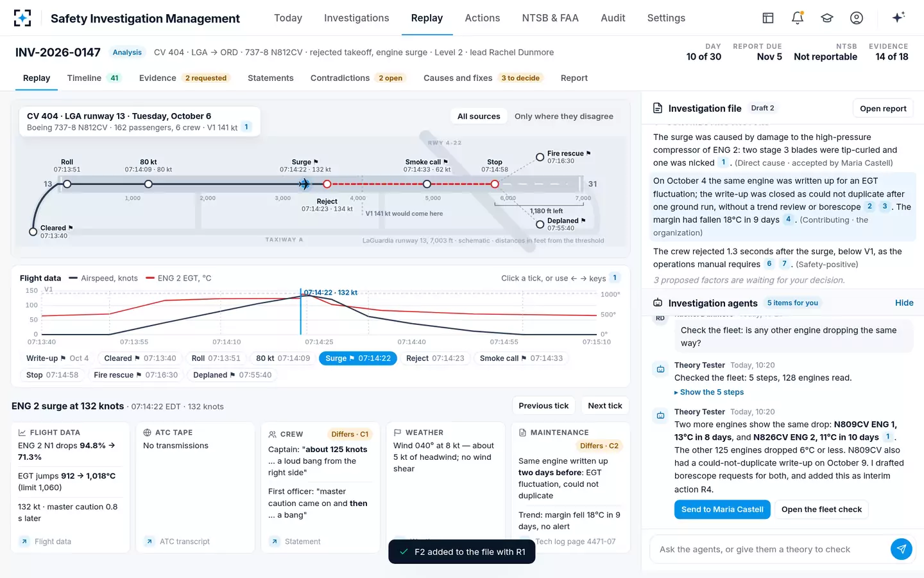The width and height of the screenshot is (924, 578).
Task: Click the sparkle AI assistant icon
Action: tap(898, 17)
